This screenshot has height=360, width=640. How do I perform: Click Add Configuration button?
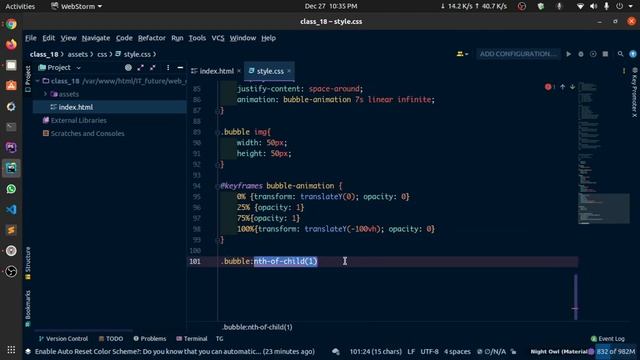(x=517, y=54)
